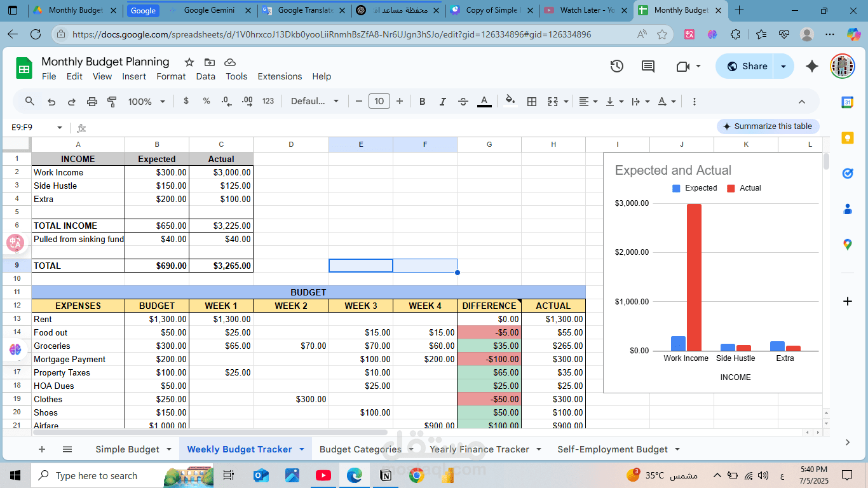Open the Format menu
The height and width of the screenshot is (488, 868).
coord(171,76)
